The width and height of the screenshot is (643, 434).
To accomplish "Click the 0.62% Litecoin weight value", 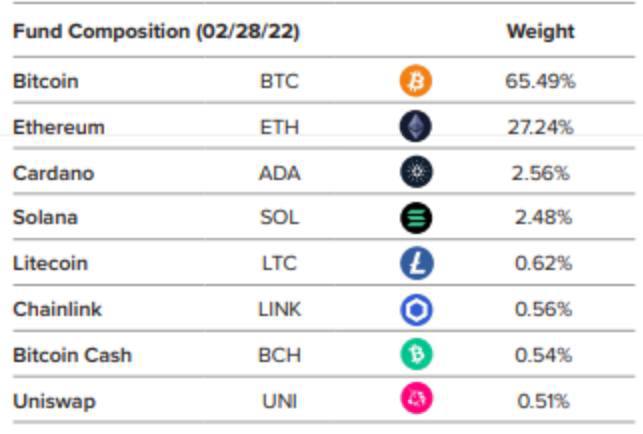I will pyautogui.click(x=544, y=263).
